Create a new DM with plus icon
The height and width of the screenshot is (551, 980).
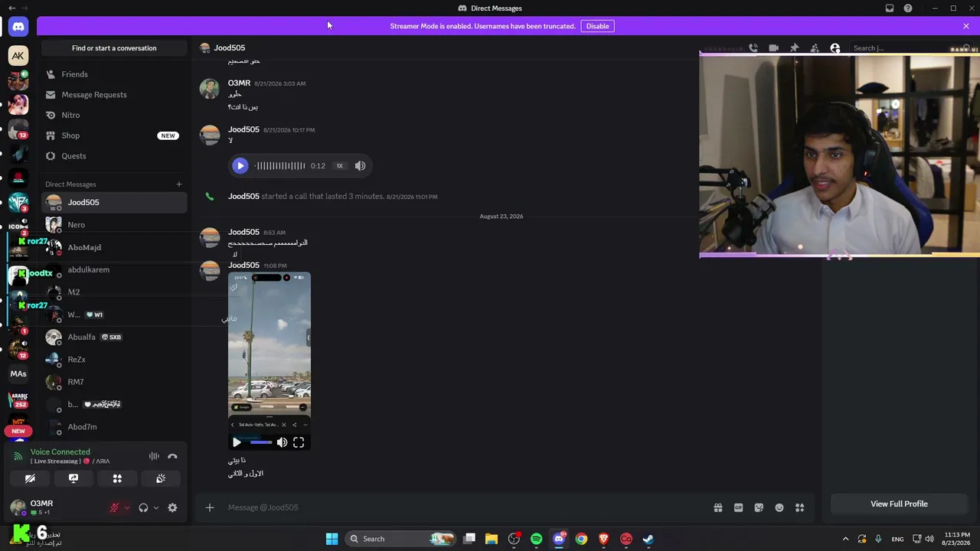click(179, 184)
